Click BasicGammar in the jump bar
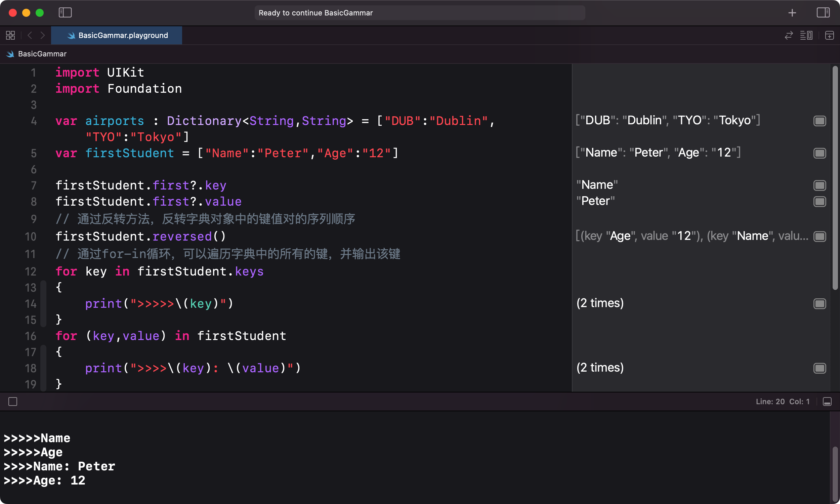The height and width of the screenshot is (504, 840). tap(42, 54)
